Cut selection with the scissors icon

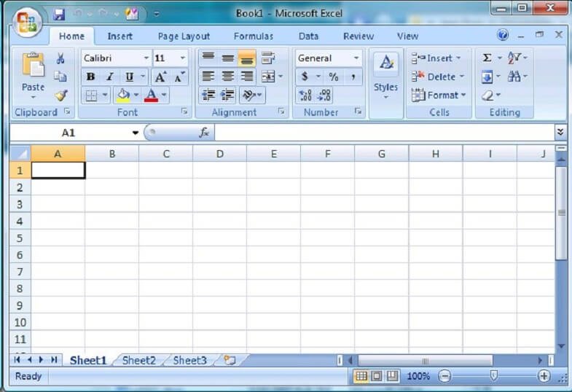pyautogui.click(x=60, y=58)
